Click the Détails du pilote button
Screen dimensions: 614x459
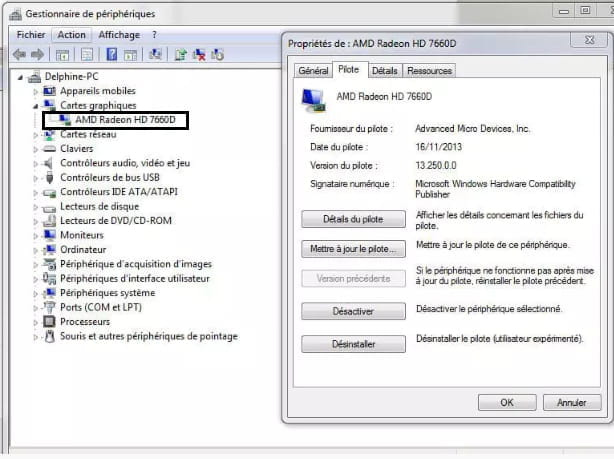353,219
